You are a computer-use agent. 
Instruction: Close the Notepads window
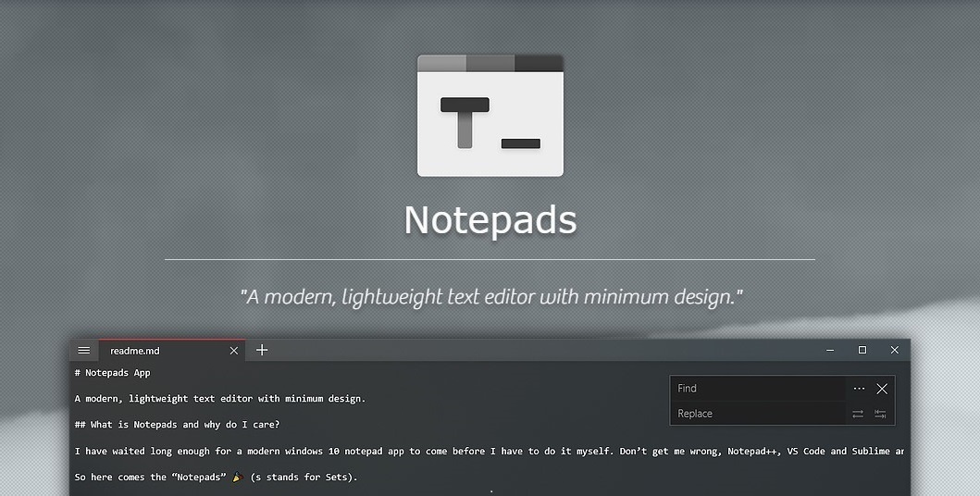894,350
